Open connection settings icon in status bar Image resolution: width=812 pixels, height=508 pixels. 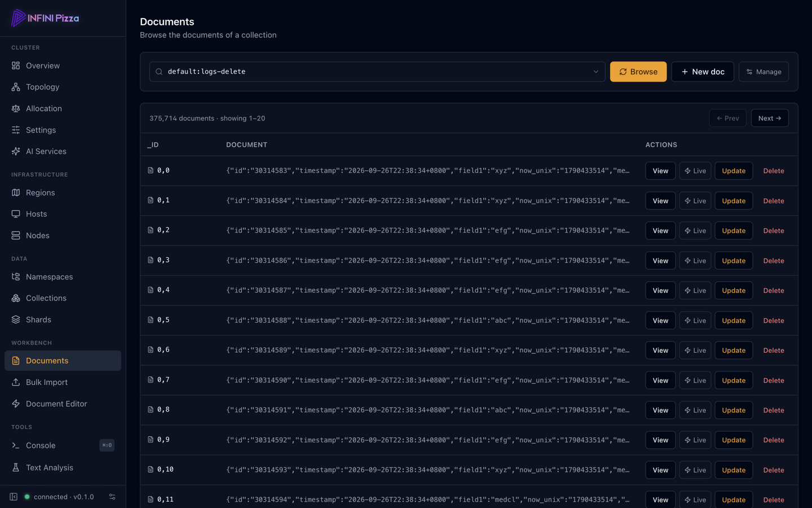(112, 497)
